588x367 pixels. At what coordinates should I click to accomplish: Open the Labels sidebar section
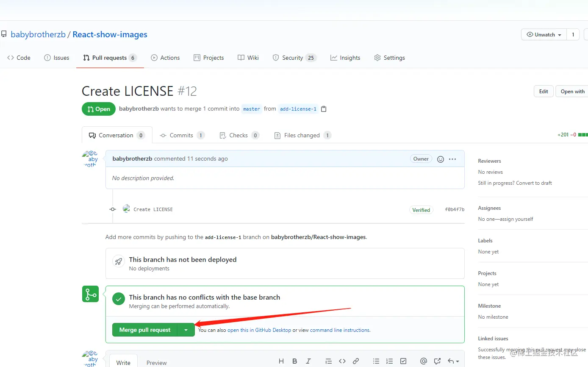pos(485,241)
